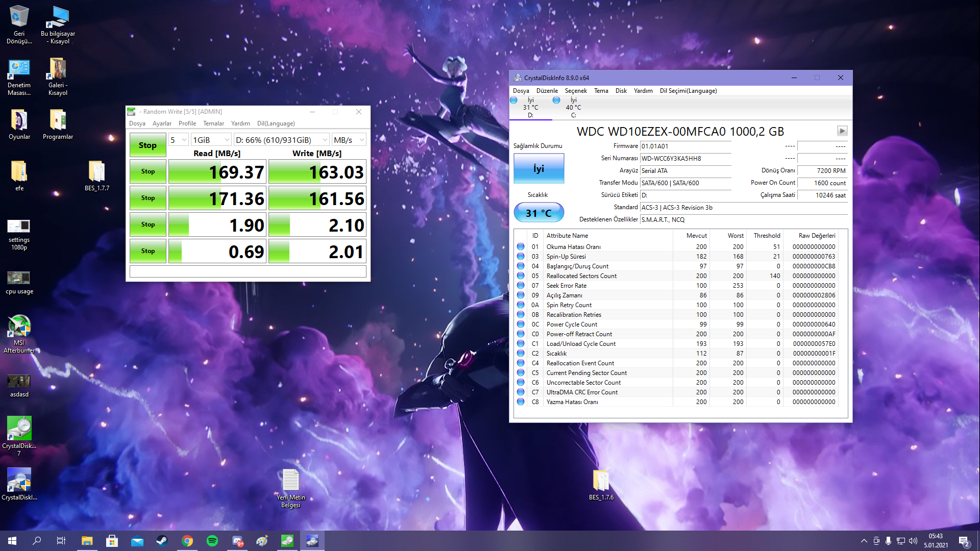
Task: Open Steam from the taskbar
Action: [x=162, y=541]
